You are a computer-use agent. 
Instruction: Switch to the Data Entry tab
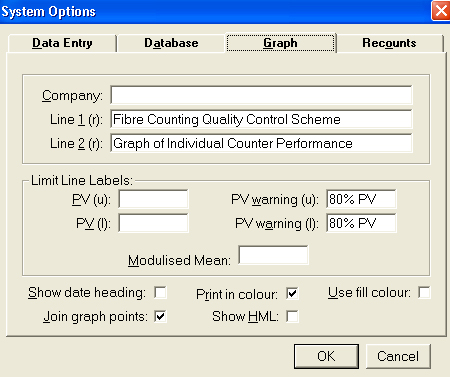click(62, 43)
